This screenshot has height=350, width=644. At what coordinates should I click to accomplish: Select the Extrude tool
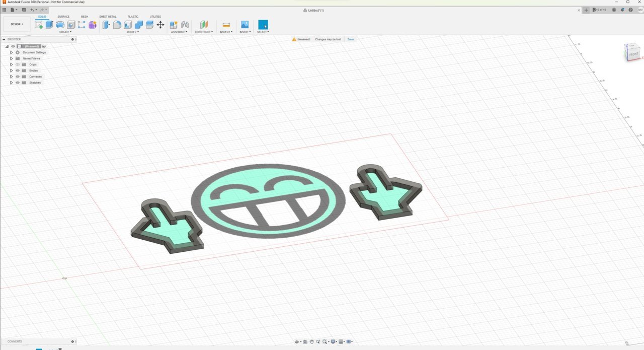(x=49, y=25)
